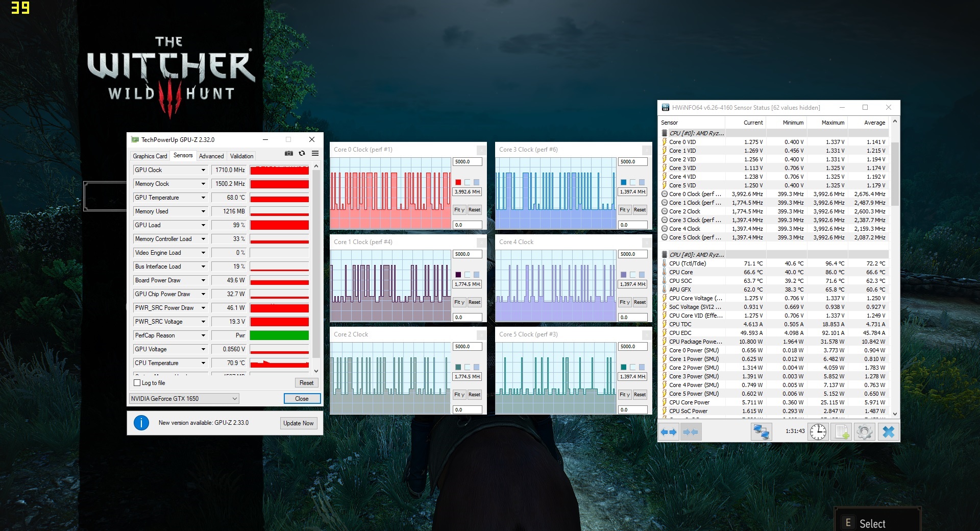This screenshot has height=531, width=980.
Task: Open the GPU Load sensor dropdown
Action: pos(203,225)
